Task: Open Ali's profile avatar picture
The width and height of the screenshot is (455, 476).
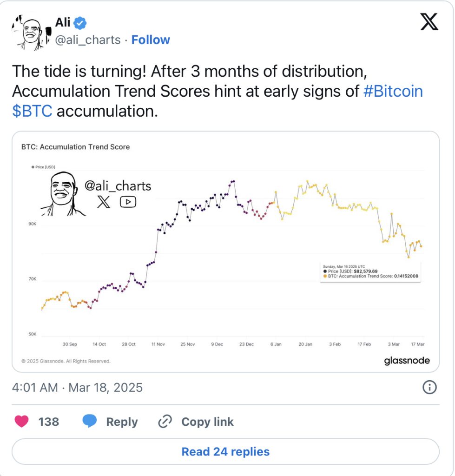Action: click(x=31, y=32)
